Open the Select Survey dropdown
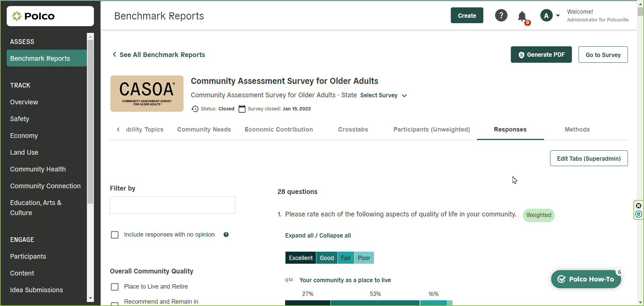Image resolution: width=644 pixels, height=306 pixels. [383, 95]
